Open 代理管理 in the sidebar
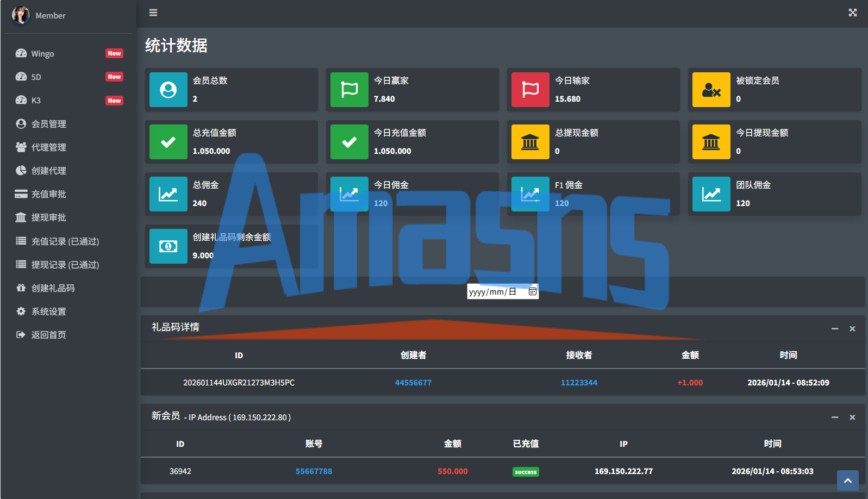The width and height of the screenshot is (868, 499). (68, 147)
